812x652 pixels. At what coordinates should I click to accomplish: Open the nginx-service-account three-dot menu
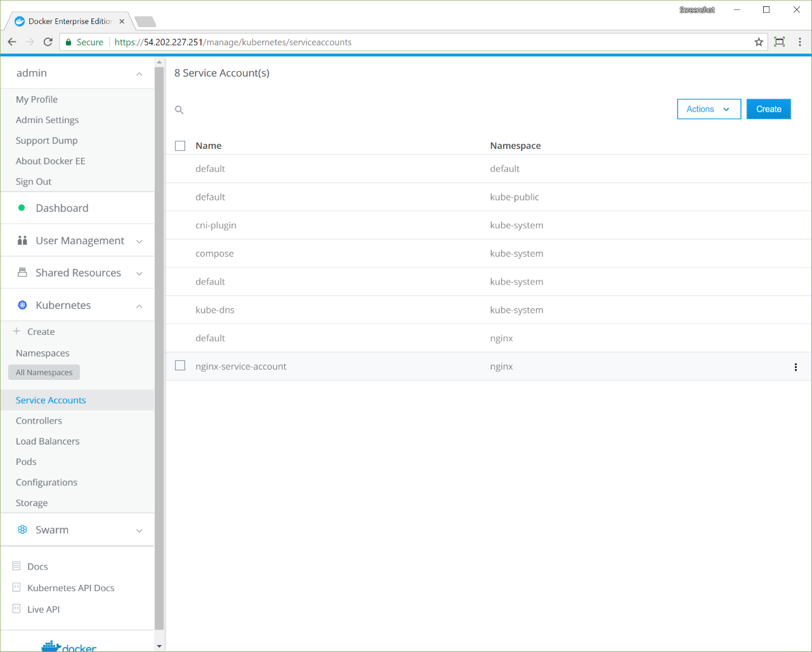796,367
